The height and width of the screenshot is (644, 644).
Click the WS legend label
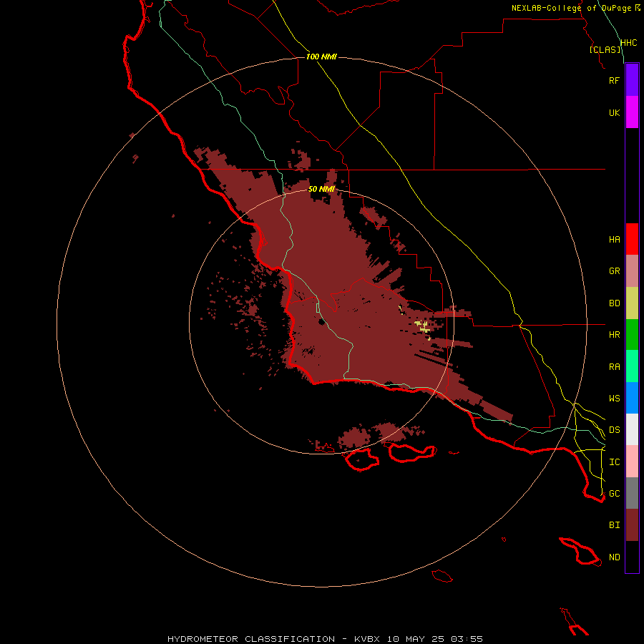[x=614, y=398]
